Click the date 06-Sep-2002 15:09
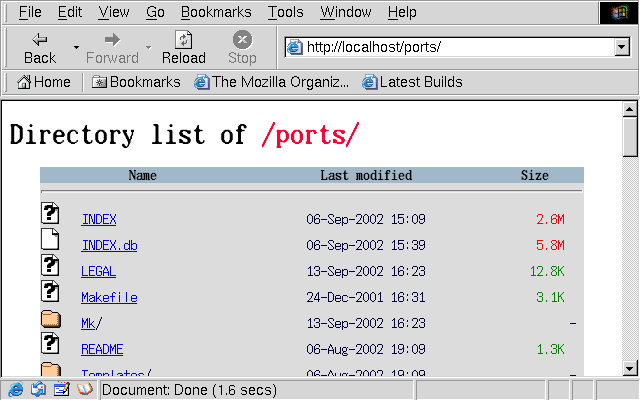 [x=366, y=220]
